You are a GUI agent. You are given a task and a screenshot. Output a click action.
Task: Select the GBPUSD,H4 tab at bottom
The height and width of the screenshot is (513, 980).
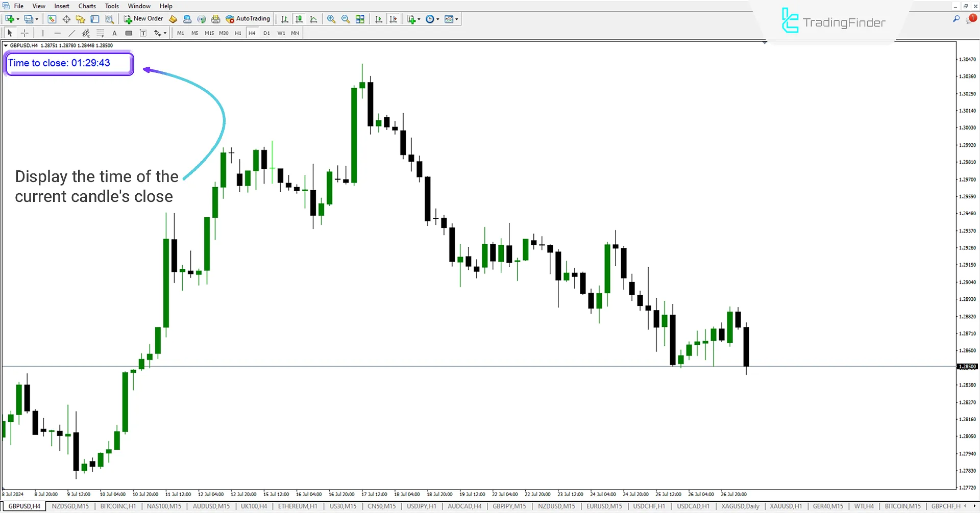pos(23,506)
